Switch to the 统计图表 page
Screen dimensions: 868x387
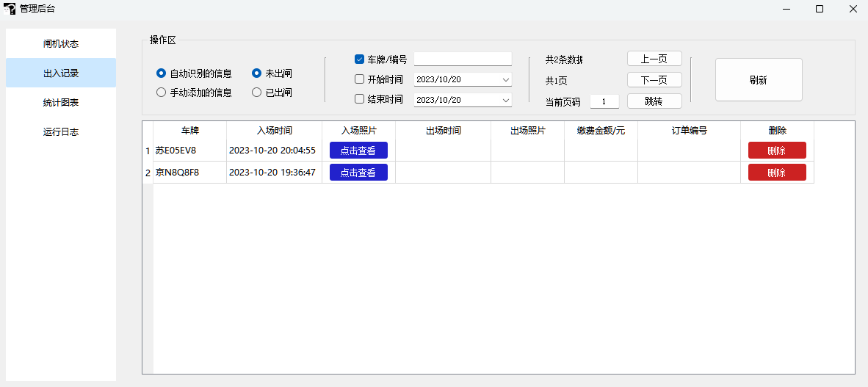point(61,102)
